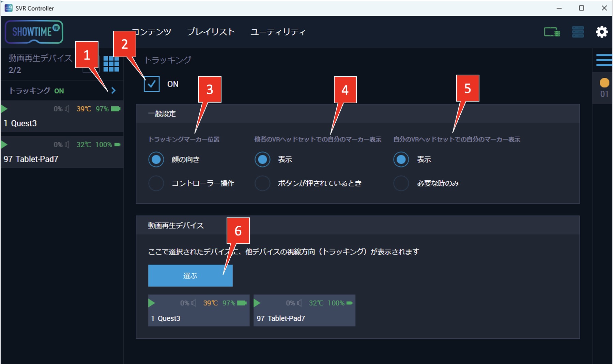Uncheck the tracking ON checkbox
The height and width of the screenshot is (364, 613).
pyautogui.click(x=152, y=84)
